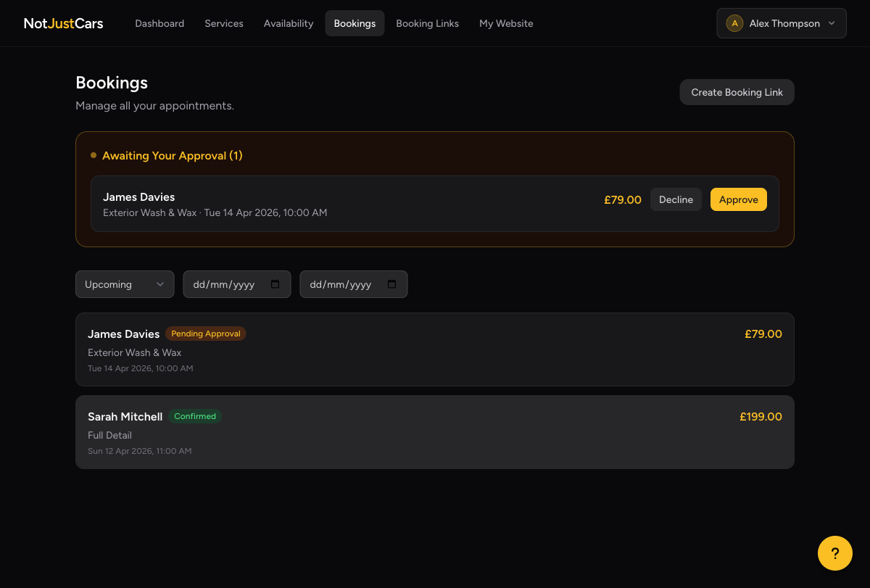The width and height of the screenshot is (870, 588).
Task: Click the 'A' avatar icon for Alex Thompson
Action: [734, 22]
